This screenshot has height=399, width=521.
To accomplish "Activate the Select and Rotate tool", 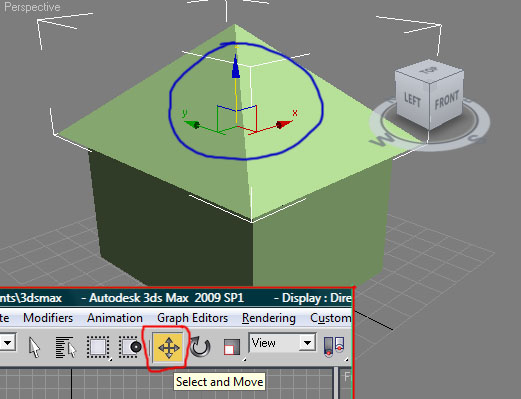I will 200,347.
